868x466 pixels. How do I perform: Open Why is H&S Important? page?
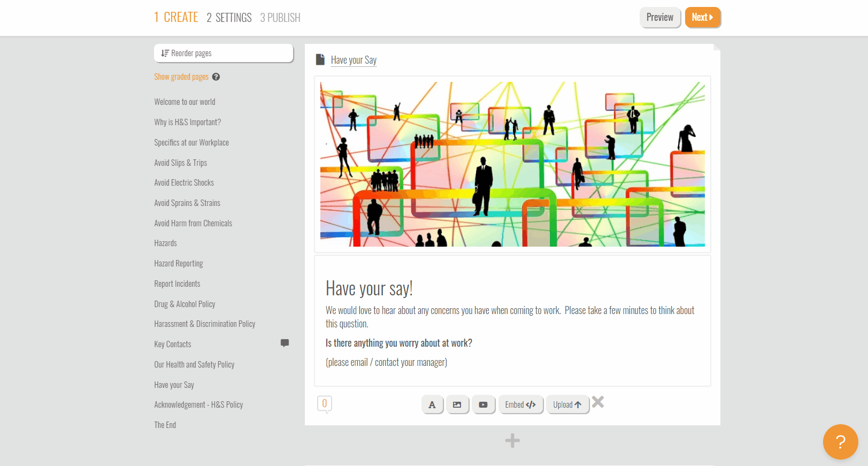pos(187,123)
